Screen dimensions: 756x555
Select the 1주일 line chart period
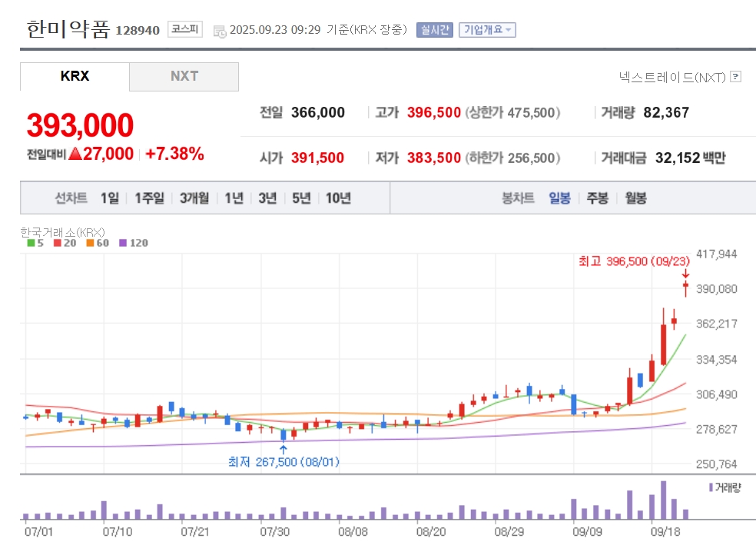tap(150, 198)
